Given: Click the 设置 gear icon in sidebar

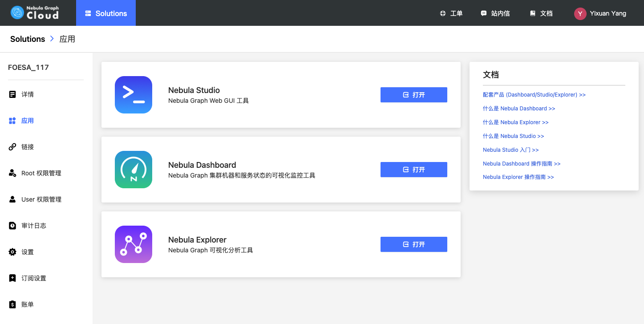Looking at the screenshot, I should (12, 252).
